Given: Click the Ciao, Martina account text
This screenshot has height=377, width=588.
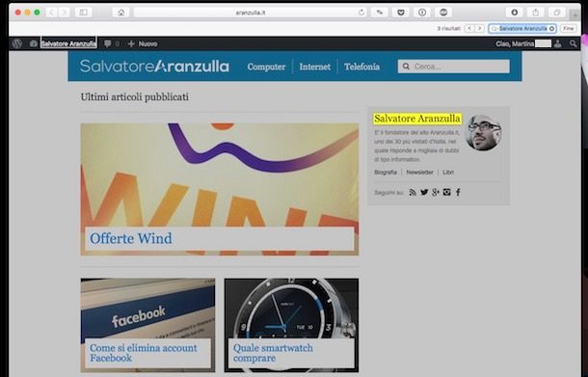Looking at the screenshot, I should (x=515, y=44).
